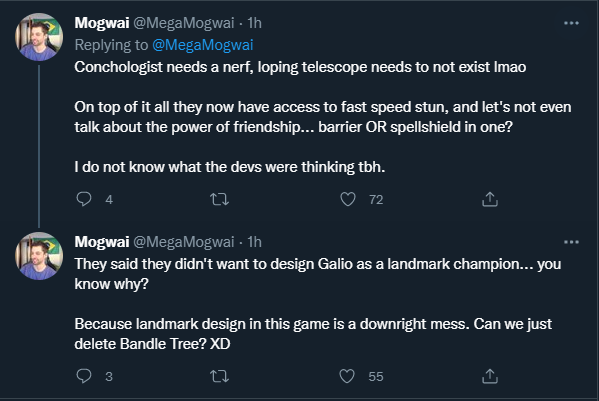Viewport: 599px width, 401px height.
Task: View the 4 replies count on first tweet
Action: click(x=109, y=199)
